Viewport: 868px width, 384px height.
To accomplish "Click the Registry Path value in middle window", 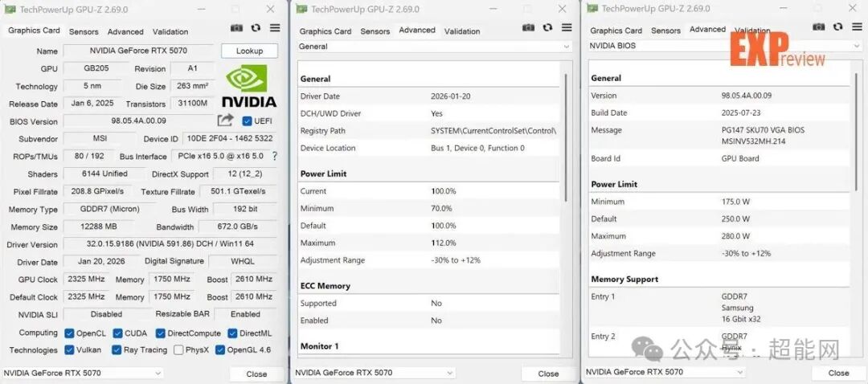I will (x=493, y=131).
